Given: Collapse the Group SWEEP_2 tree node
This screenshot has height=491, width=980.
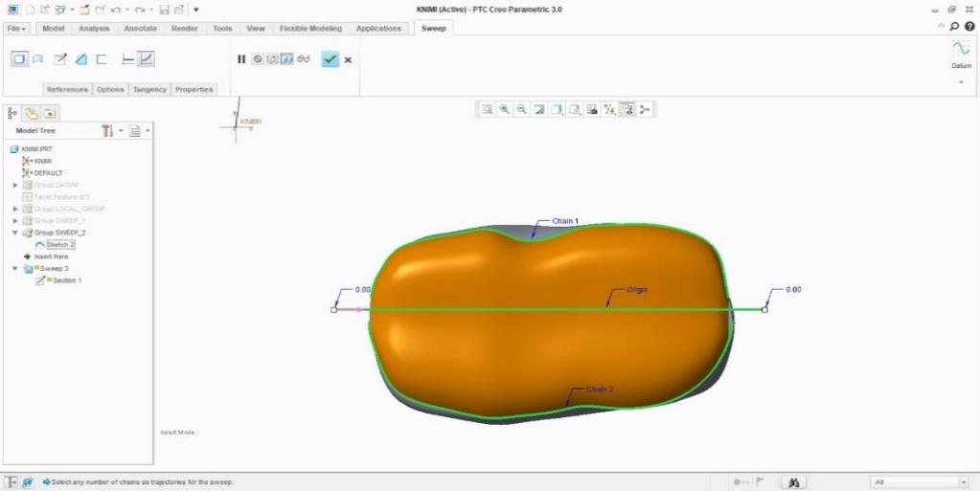Looking at the screenshot, I should (x=15, y=233).
